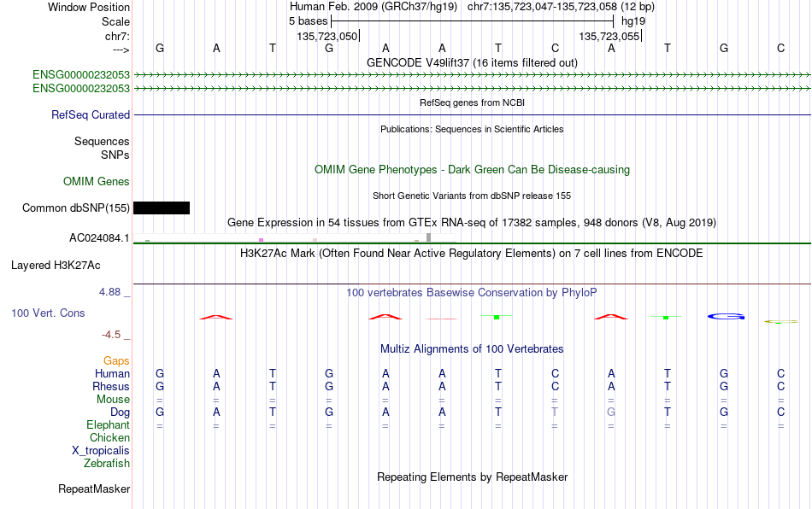Open Repeating Elements by RepeatMasker title
Image resolution: width=812 pixels, height=509 pixels.
point(472,477)
